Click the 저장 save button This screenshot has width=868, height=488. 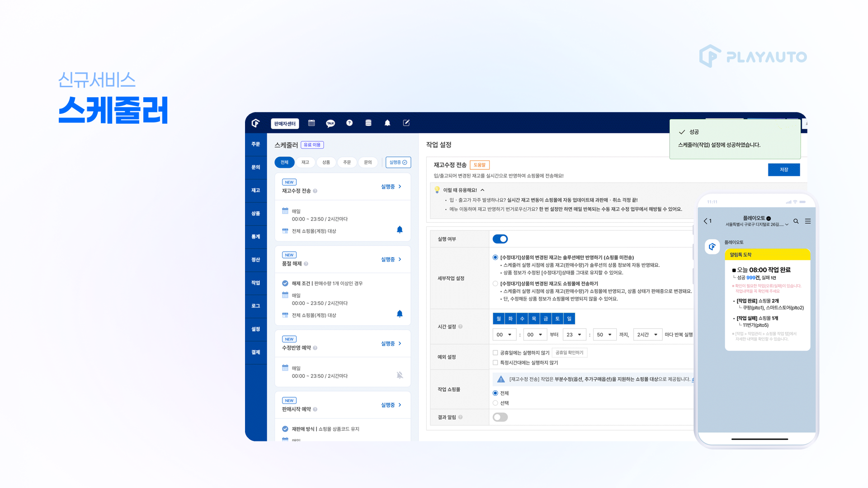click(783, 170)
